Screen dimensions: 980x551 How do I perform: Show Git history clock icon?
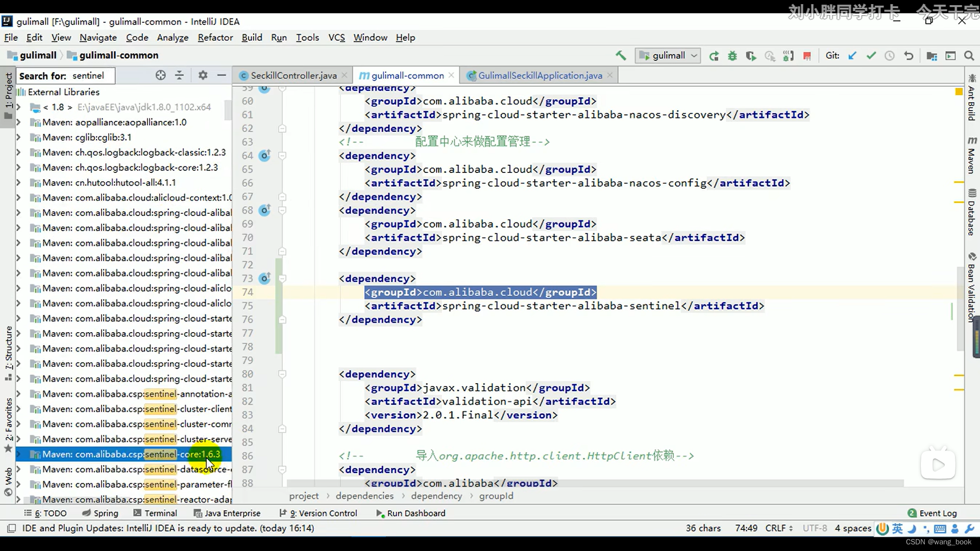point(890,56)
